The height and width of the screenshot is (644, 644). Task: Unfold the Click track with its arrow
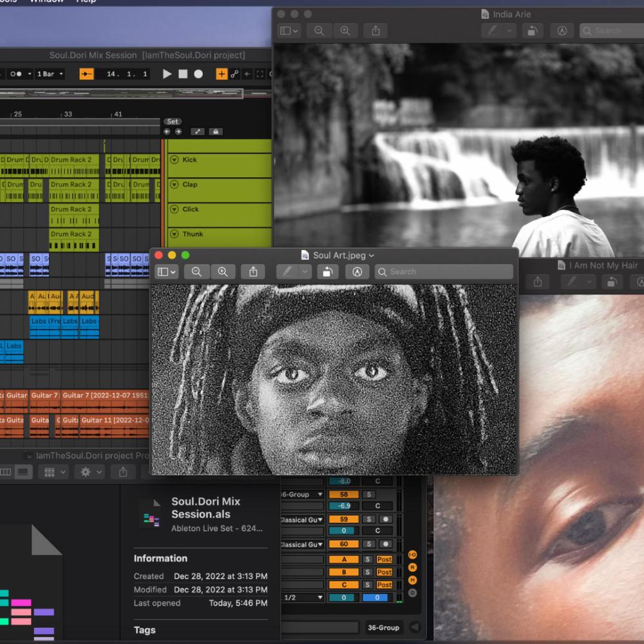tap(174, 209)
